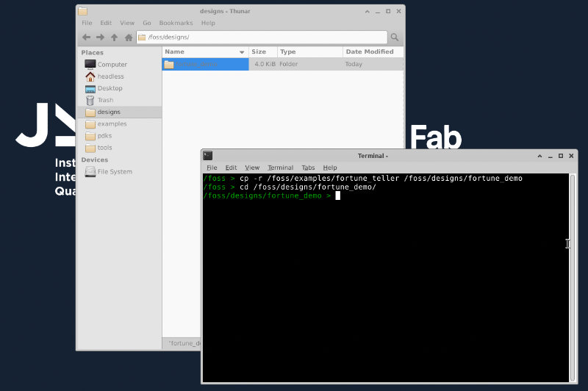Close the Terminal window
The width and height of the screenshot is (588, 391).
pos(571,156)
